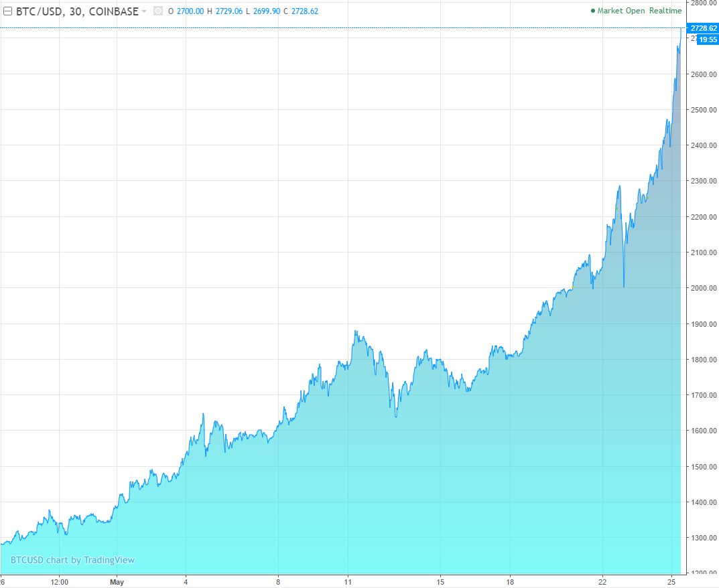Image resolution: width=719 pixels, height=588 pixels.
Task: Click the 25 date label on the time axis
Action: tap(672, 582)
